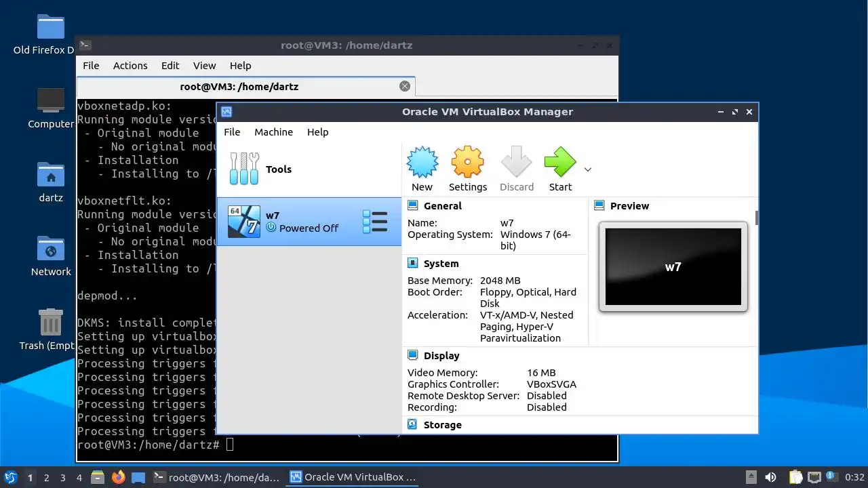The height and width of the screenshot is (488, 868).
Task: Switch to the root@VM3 terminal taskbar button
Action: tap(216, 477)
